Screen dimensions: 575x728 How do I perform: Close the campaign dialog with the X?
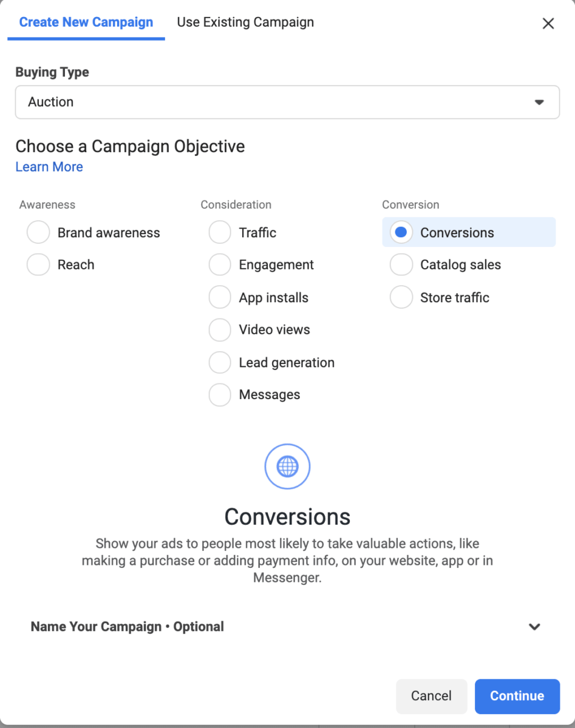click(x=548, y=24)
